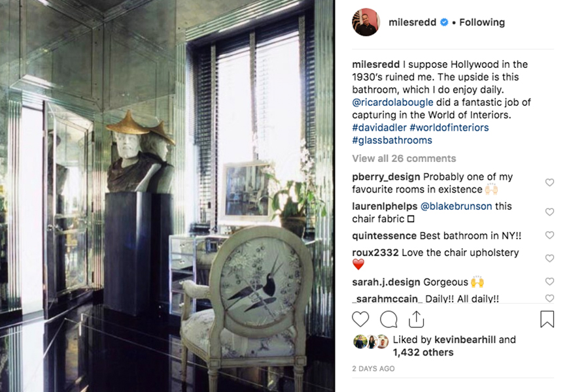Like the pberry_design comment
The width and height of the screenshot is (569, 392).
(549, 182)
